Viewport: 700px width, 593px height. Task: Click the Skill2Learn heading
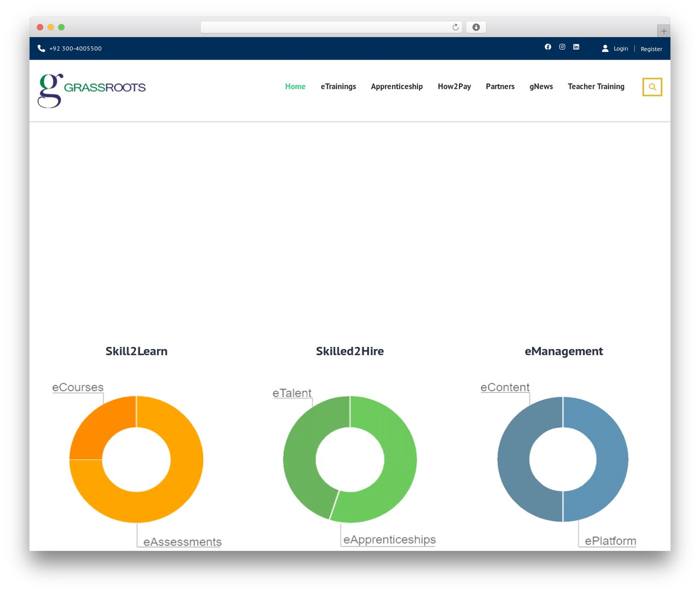pyautogui.click(x=137, y=351)
